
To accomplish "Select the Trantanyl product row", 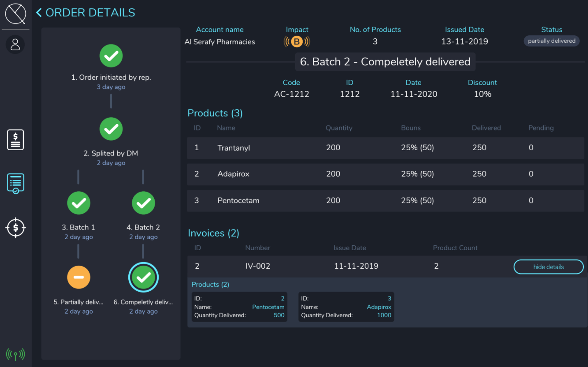I will (385, 148).
